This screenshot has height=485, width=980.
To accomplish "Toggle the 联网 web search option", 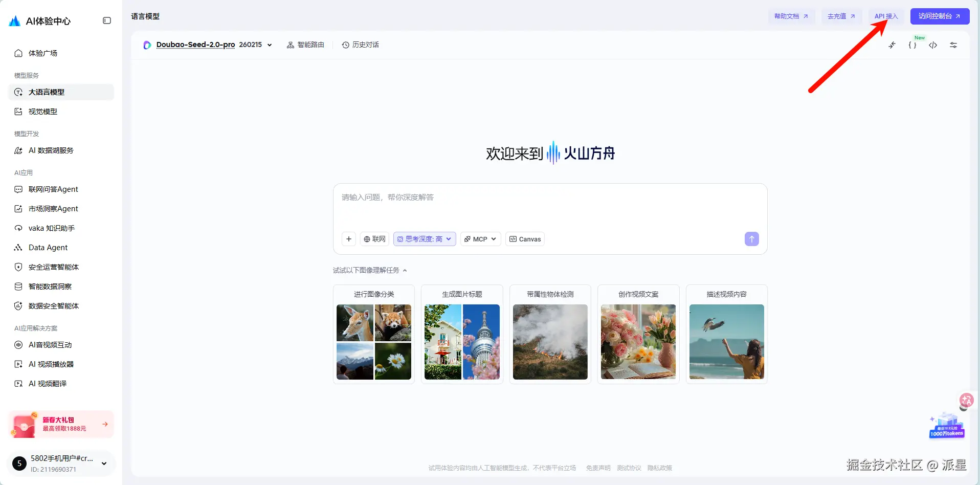I will [374, 239].
